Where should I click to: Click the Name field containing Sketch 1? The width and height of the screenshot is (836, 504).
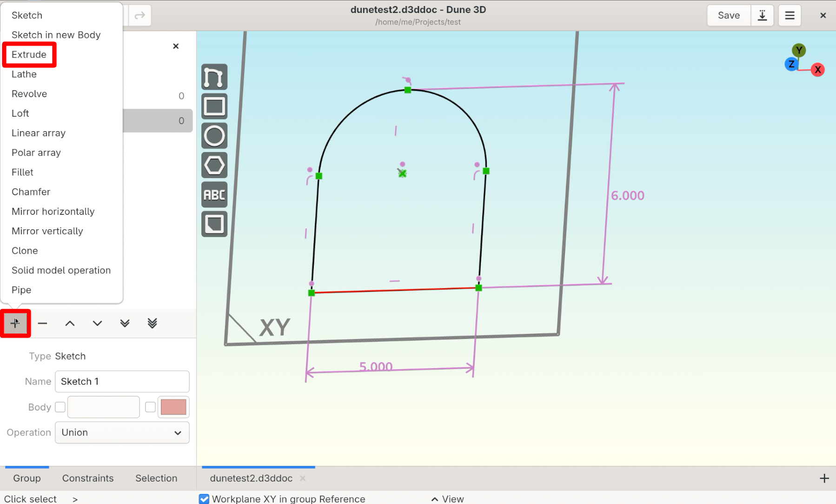122,381
